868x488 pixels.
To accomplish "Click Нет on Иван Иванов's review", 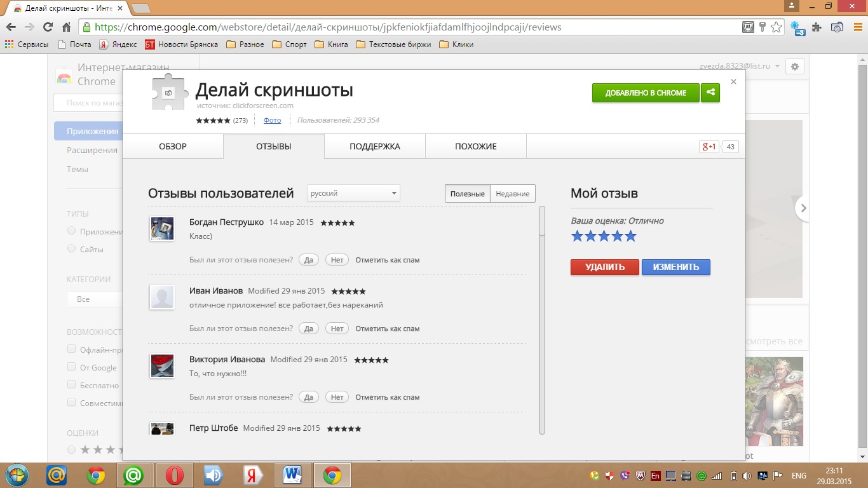I will pyautogui.click(x=337, y=329).
